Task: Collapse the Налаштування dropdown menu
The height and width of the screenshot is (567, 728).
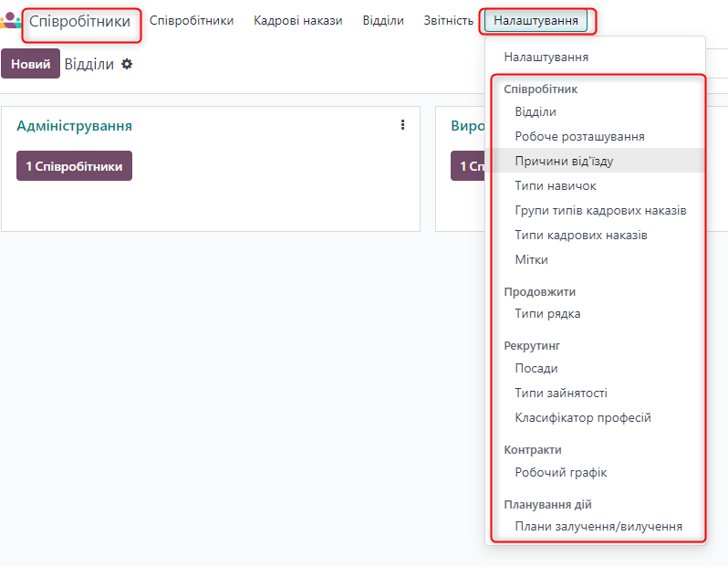Action: point(536,21)
